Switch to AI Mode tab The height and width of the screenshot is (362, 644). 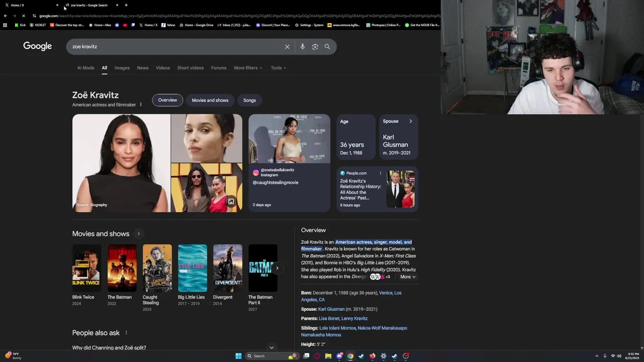(86, 68)
